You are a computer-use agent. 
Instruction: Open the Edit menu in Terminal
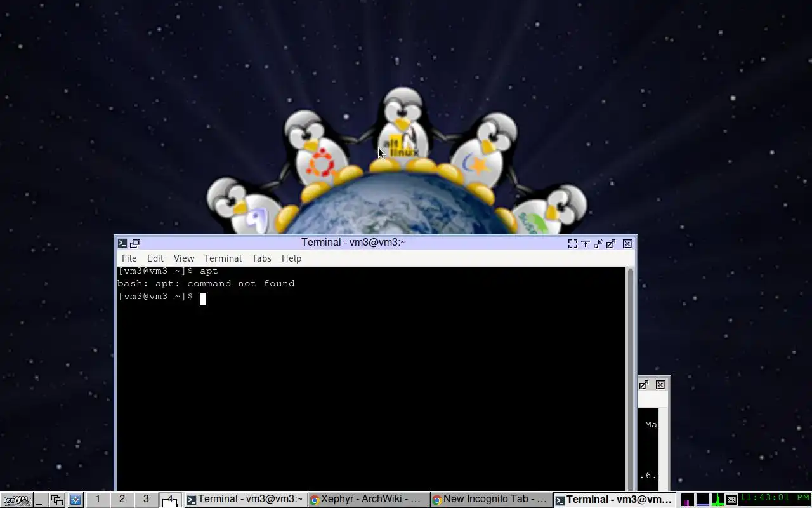[155, 258]
